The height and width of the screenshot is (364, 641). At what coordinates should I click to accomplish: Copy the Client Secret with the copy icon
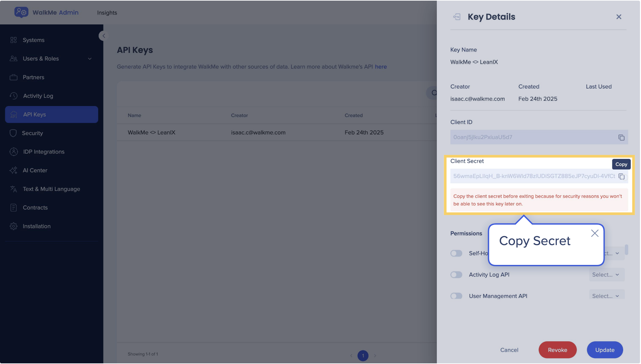click(622, 176)
